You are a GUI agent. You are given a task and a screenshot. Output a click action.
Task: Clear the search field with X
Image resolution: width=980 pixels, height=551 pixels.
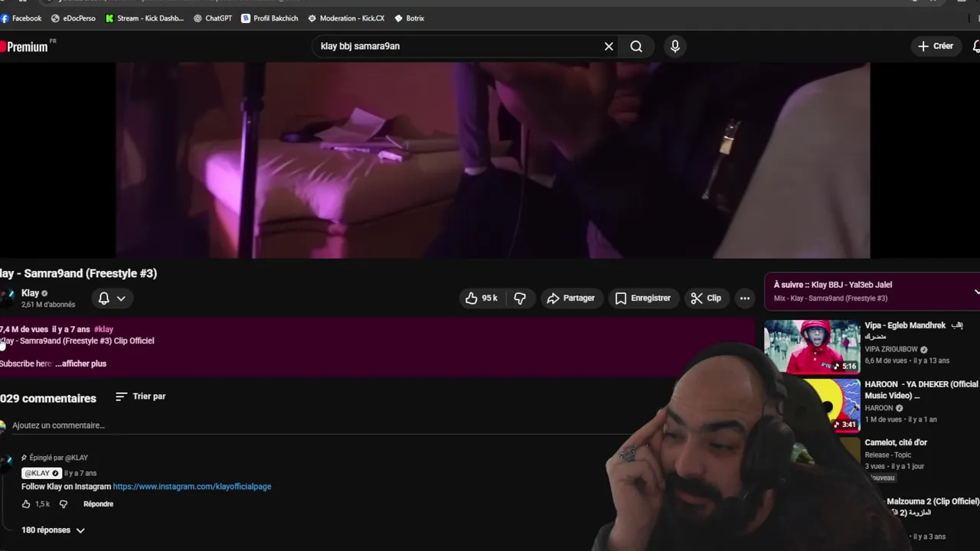(609, 47)
